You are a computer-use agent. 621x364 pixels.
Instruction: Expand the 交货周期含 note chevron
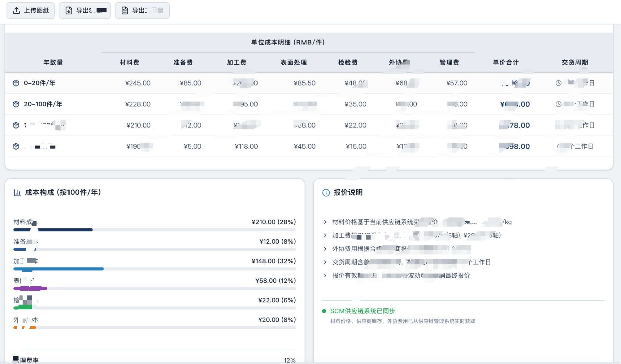[x=325, y=262]
